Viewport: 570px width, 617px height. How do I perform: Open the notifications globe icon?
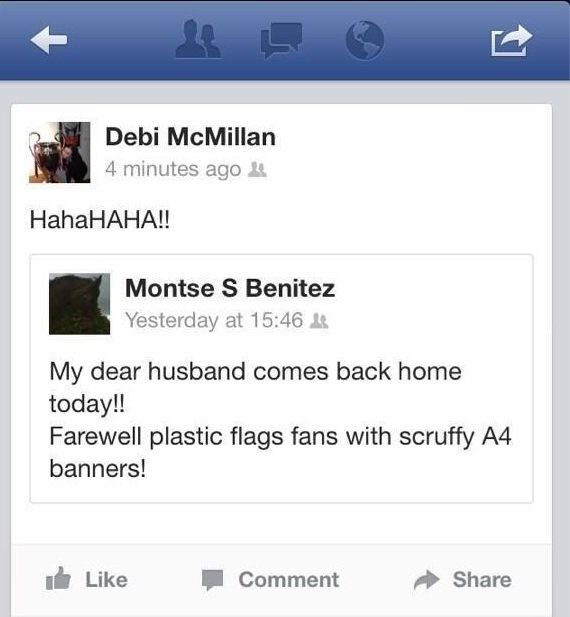pyautogui.click(x=365, y=40)
